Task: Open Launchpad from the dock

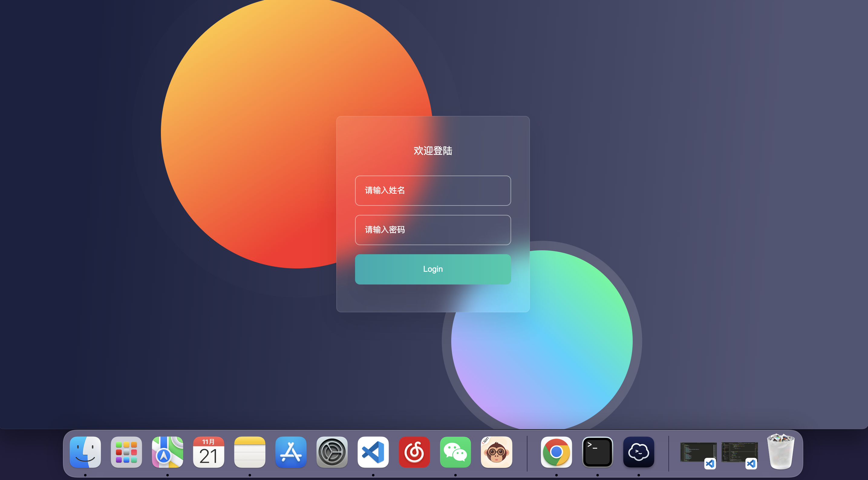Action: [126, 452]
